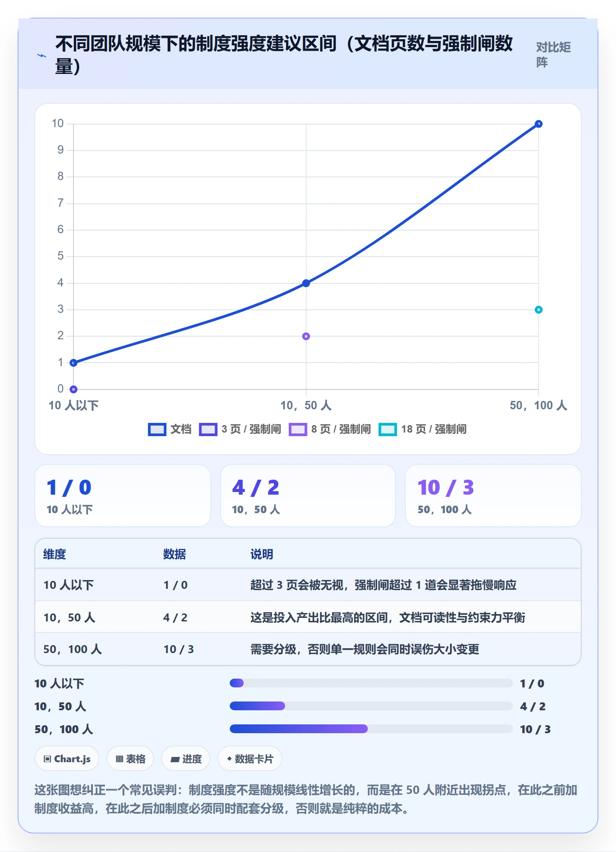Click the Chart.js tag
Screen dimensions: 616x852
point(67,759)
